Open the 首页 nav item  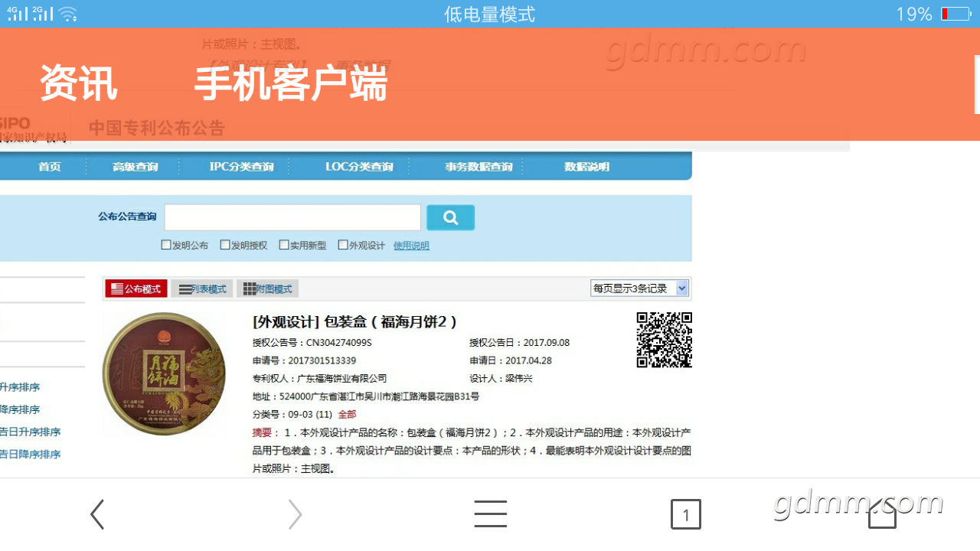(x=50, y=167)
